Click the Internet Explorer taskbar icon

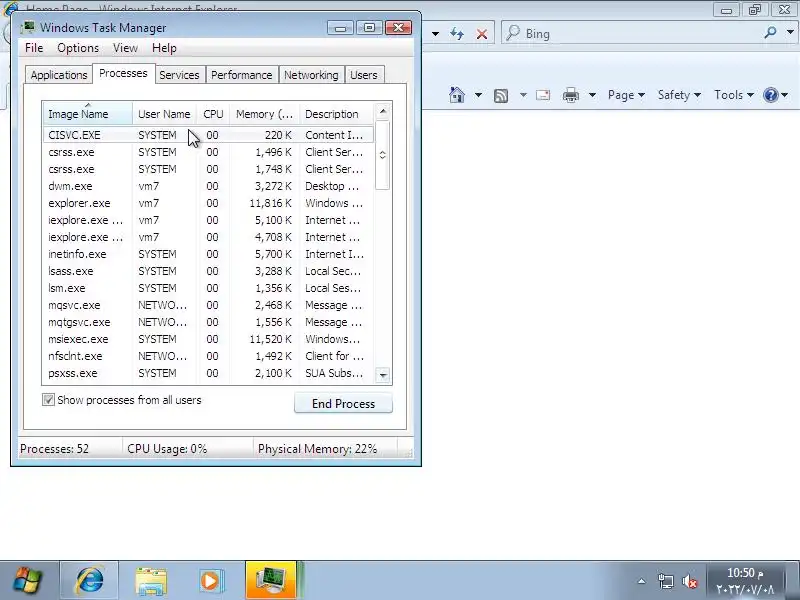90,581
